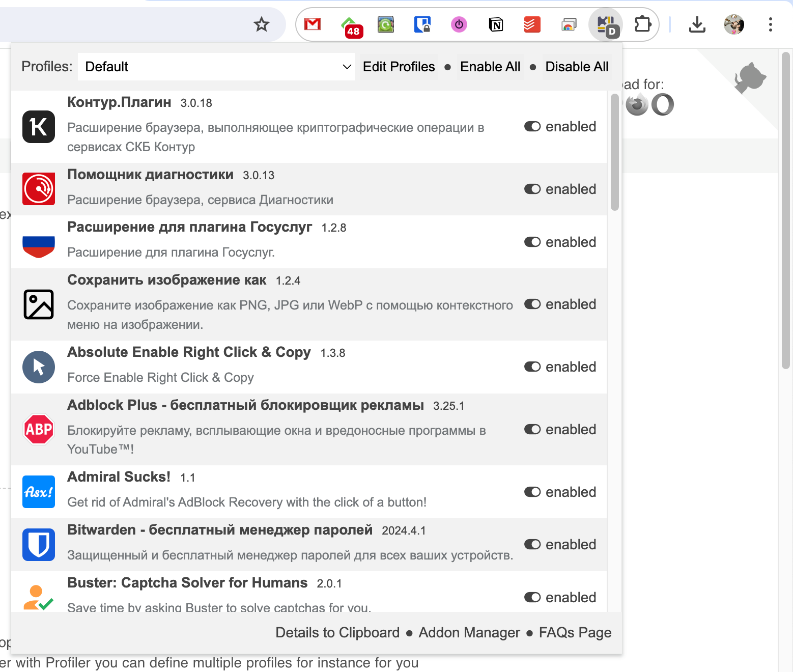Click Edit Profiles button
This screenshot has height=672, width=793.
tap(399, 67)
